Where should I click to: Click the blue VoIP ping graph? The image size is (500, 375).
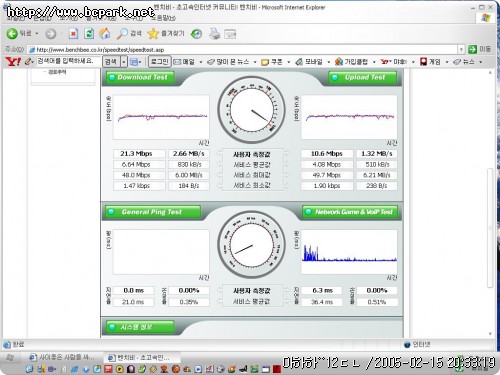[349, 252]
